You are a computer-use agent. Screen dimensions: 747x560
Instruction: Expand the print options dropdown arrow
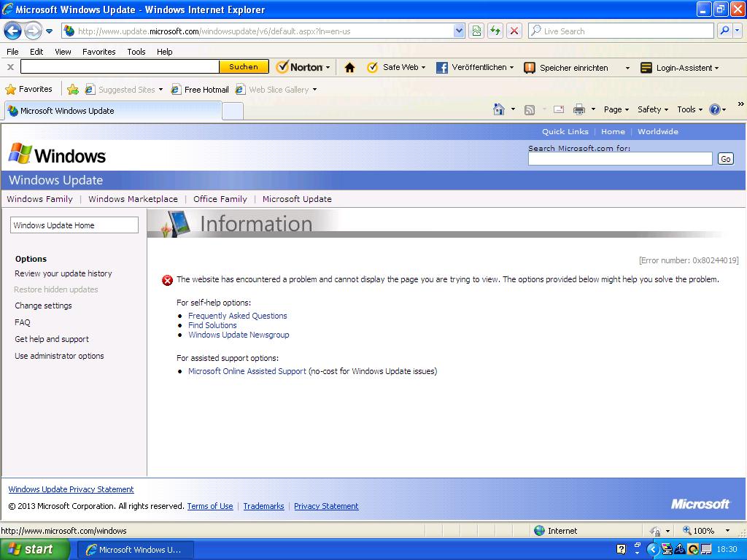(x=593, y=109)
